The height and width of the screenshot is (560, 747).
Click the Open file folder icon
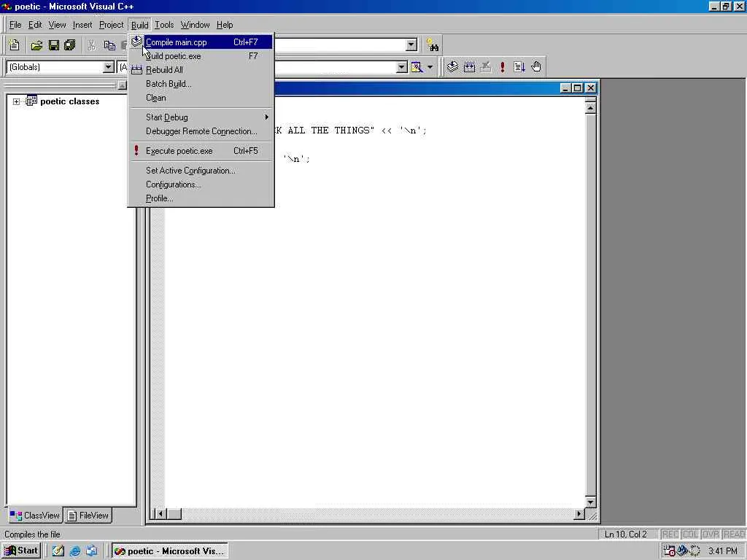(x=36, y=45)
